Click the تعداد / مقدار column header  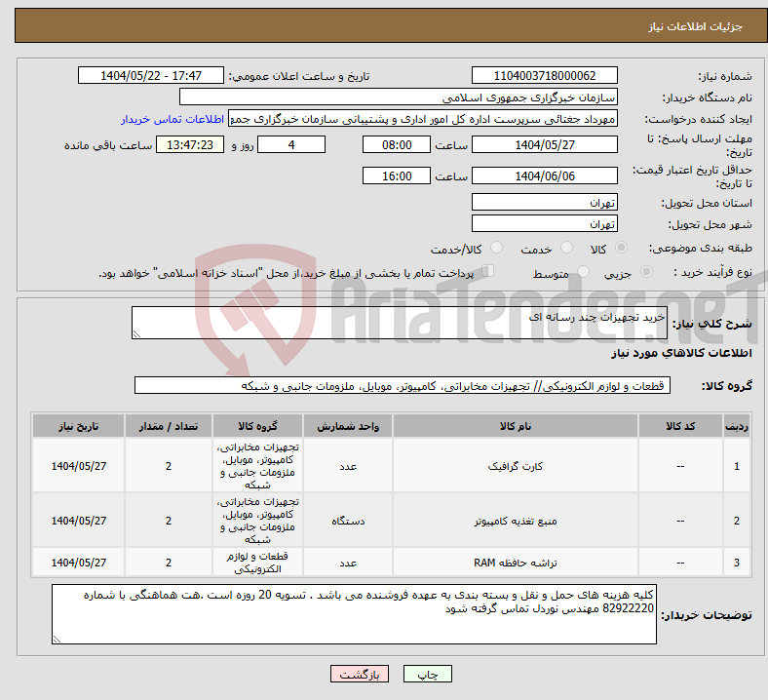click(169, 426)
